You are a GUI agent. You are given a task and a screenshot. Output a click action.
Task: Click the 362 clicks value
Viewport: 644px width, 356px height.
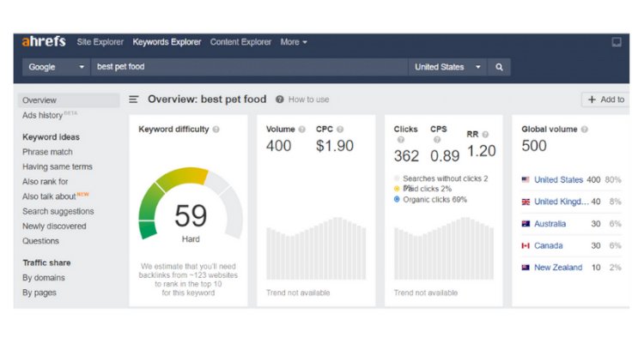407,156
